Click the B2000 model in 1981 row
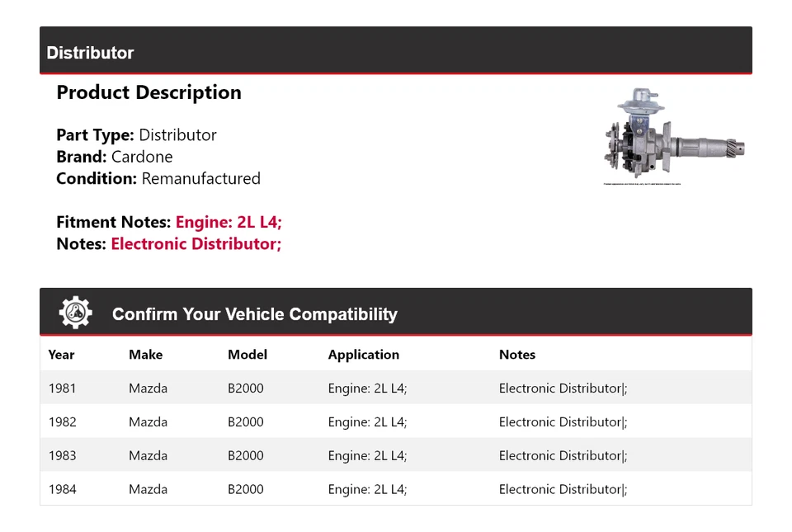Image resolution: width=792 pixels, height=532 pixels. pos(246,388)
